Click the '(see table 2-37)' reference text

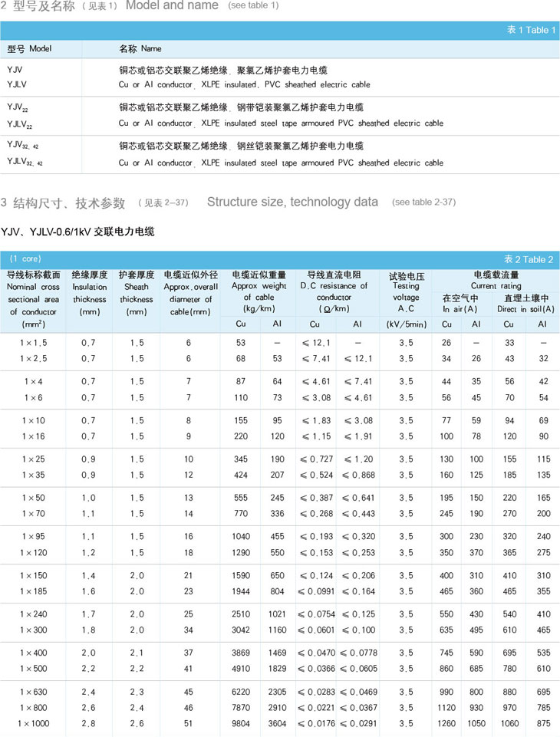coord(423,202)
